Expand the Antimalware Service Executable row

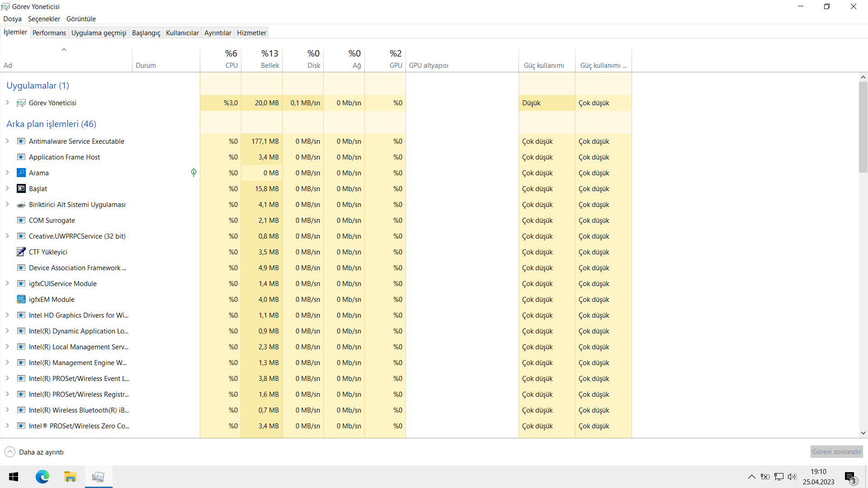(x=7, y=141)
